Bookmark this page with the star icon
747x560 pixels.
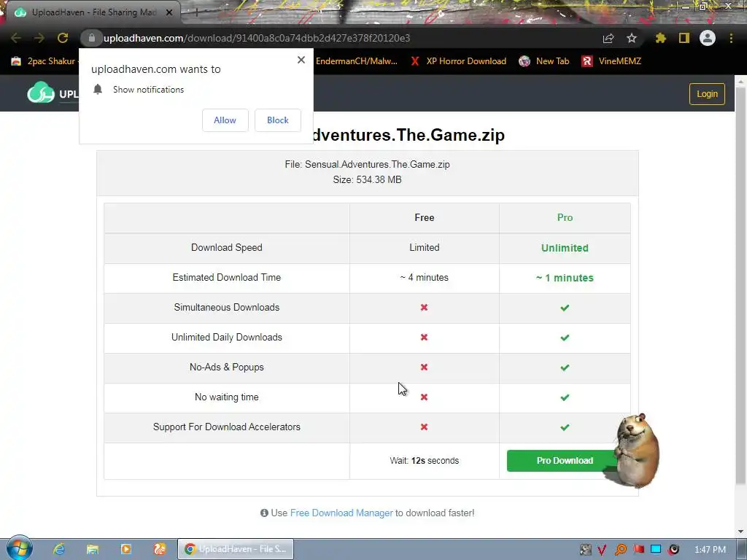point(632,38)
